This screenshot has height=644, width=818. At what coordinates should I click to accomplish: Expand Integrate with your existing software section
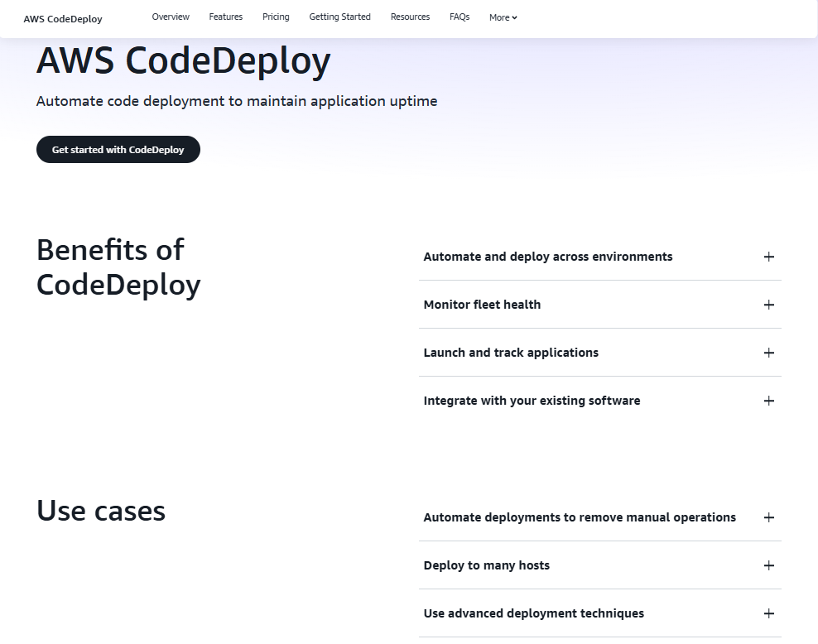pos(600,401)
